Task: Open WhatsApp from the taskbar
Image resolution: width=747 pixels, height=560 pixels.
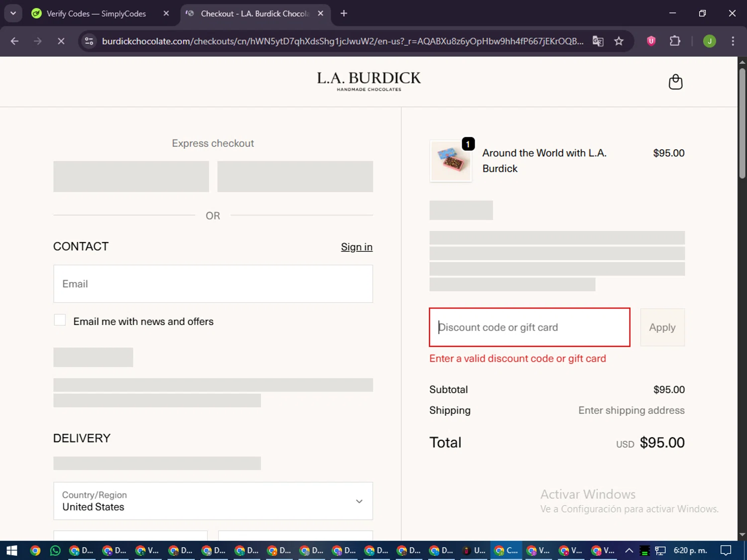Action: coord(55,550)
